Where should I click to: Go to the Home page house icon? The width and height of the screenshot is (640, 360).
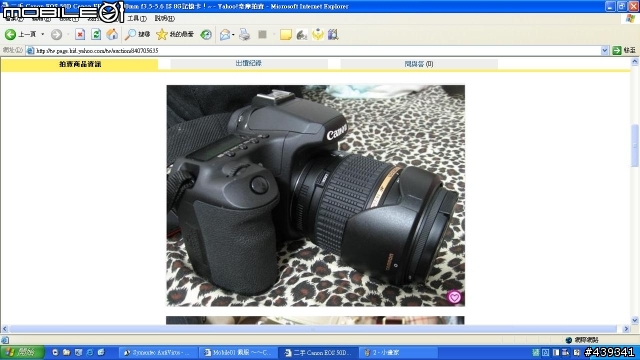(x=112, y=35)
